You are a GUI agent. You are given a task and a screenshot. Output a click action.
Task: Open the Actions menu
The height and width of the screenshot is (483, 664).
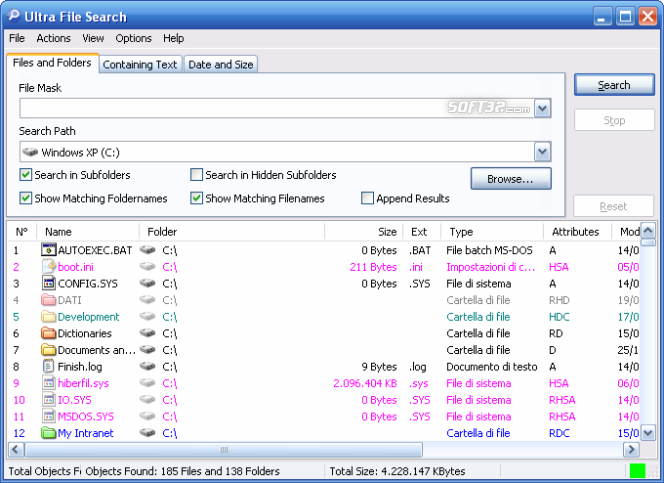pyautogui.click(x=53, y=38)
